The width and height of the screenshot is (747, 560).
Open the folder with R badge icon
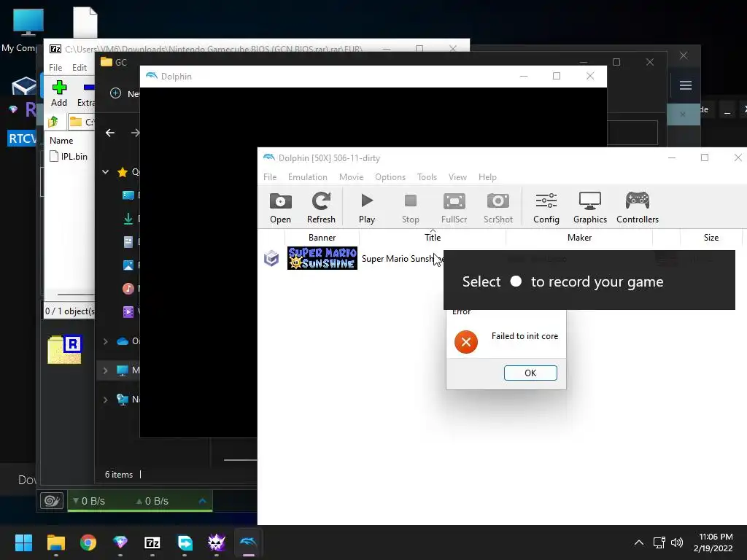[64, 349]
